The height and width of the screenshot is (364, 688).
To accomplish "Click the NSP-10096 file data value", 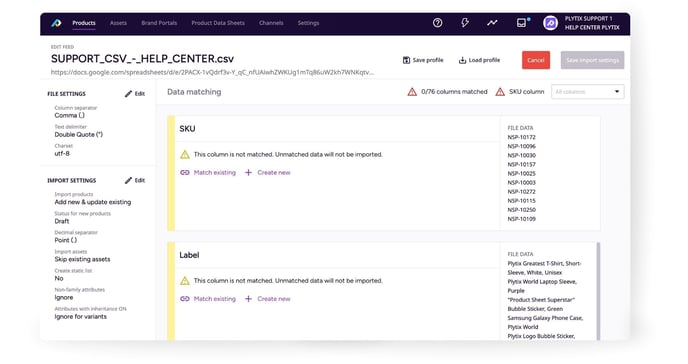I will (521, 146).
